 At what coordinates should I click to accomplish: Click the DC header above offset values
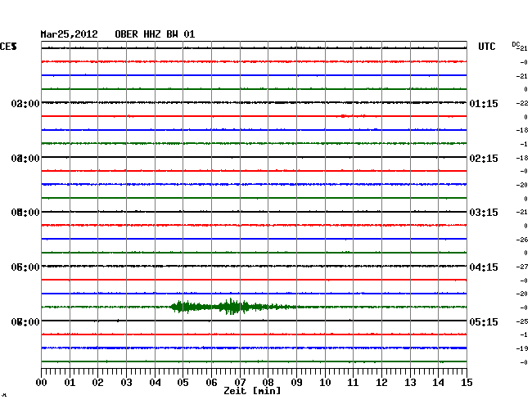click(516, 45)
